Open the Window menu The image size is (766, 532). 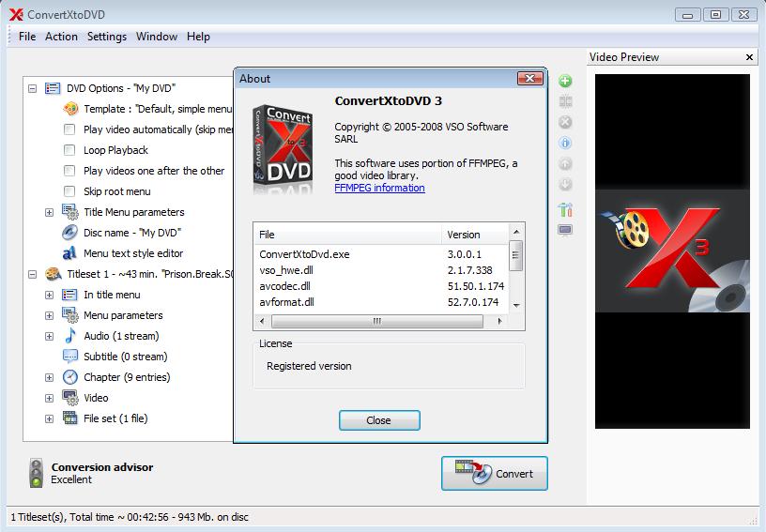tap(157, 37)
